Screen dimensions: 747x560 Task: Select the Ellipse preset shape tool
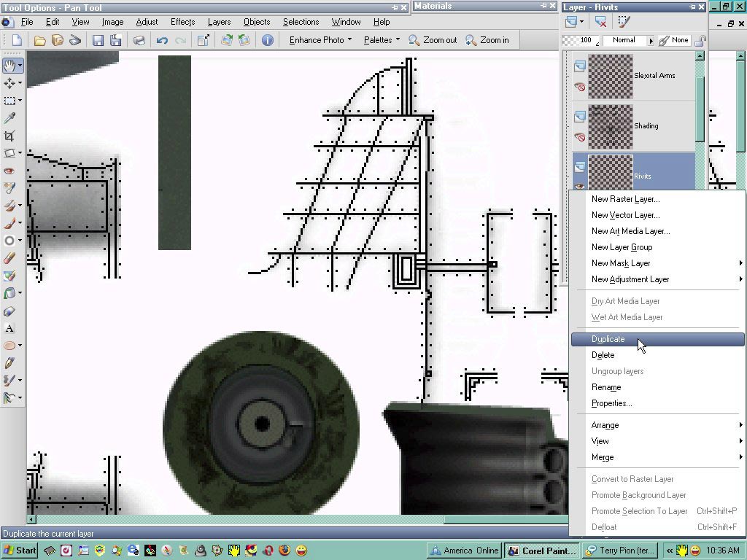9,345
